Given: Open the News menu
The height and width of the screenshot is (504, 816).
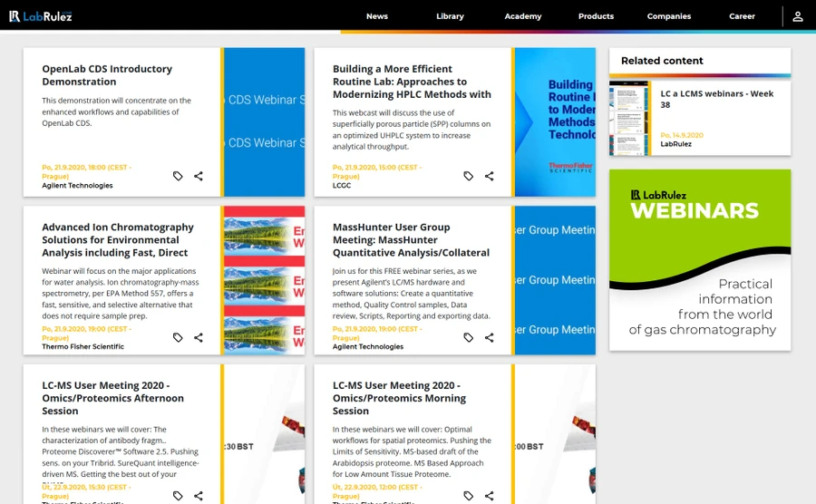Looking at the screenshot, I should [377, 16].
